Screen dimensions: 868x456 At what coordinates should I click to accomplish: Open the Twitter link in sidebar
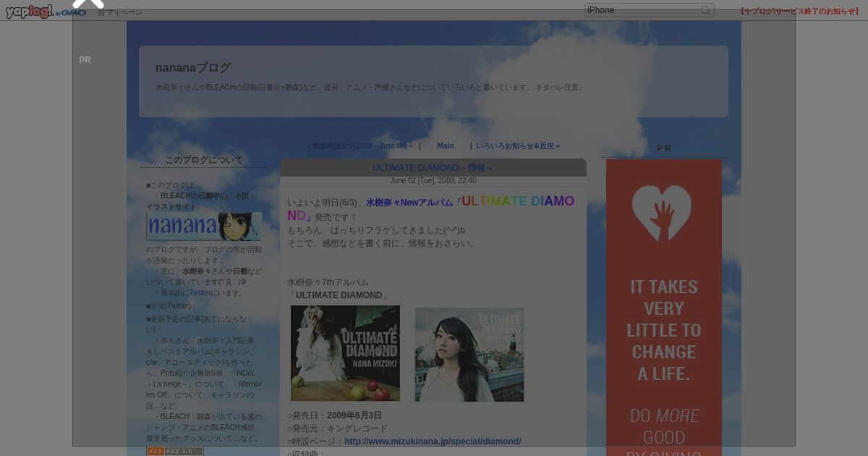pyautogui.click(x=200, y=292)
